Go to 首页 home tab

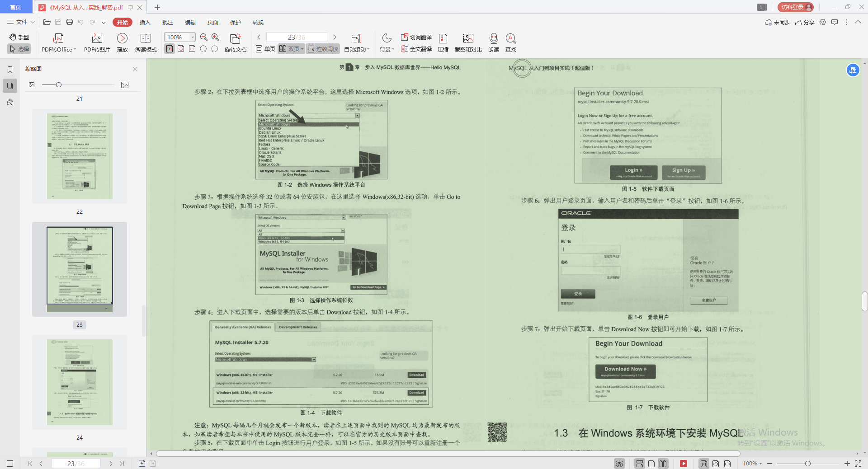click(x=16, y=7)
